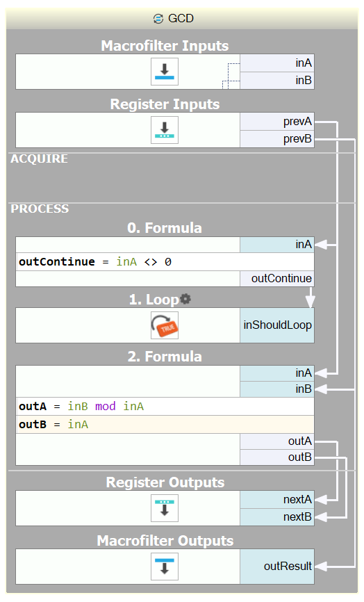This screenshot has width=364, height=602.
Task: Click the Macrofilter Inputs download icon
Action: pos(164,72)
